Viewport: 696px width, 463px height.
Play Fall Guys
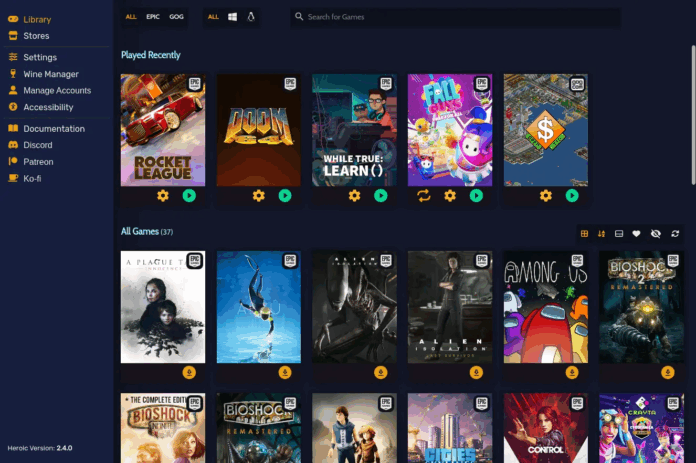476,196
